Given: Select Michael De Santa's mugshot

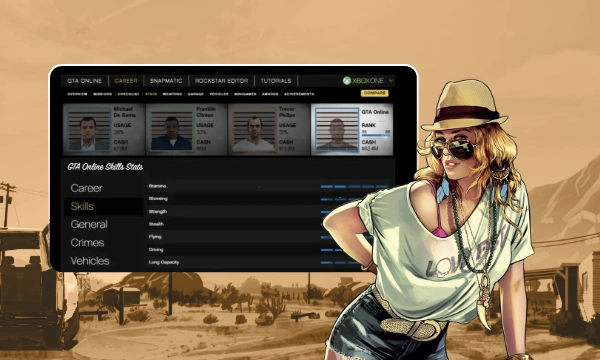Looking at the screenshot, I should click(89, 130).
